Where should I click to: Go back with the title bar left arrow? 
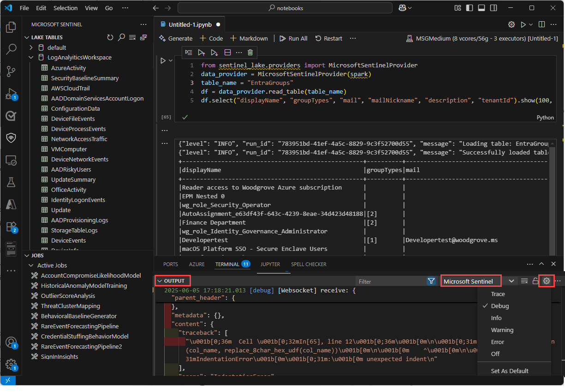coord(156,8)
